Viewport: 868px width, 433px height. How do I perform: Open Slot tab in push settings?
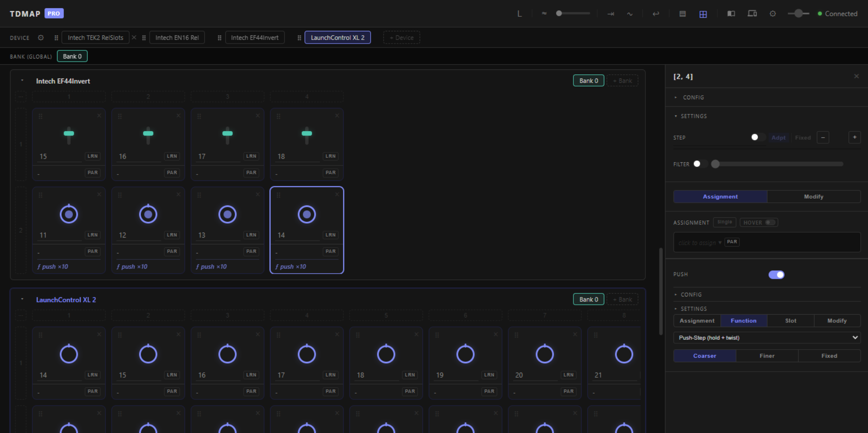[x=790, y=321]
